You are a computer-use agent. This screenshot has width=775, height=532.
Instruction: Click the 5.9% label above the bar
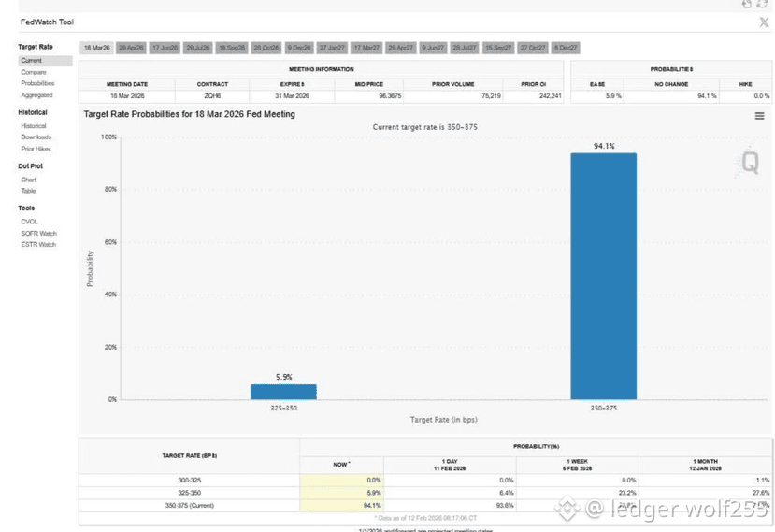(x=283, y=377)
